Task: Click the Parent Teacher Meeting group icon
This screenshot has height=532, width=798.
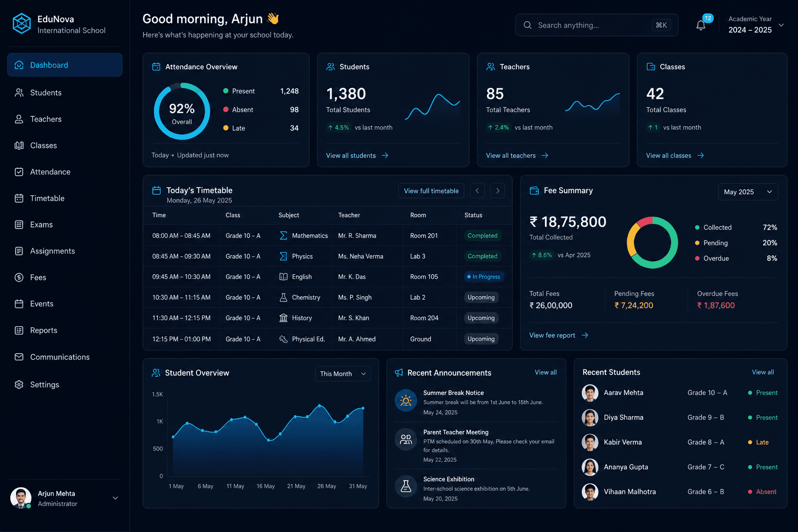Action: (406, 440)
